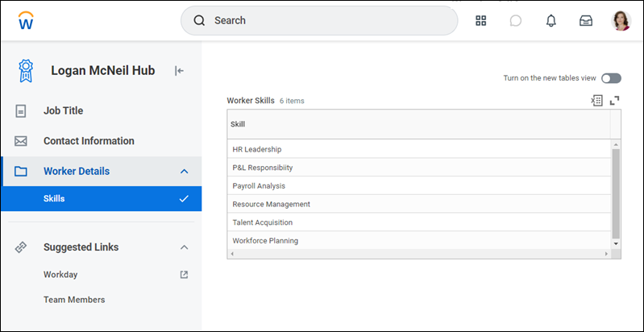This screenshot has height=332, width=644.
Task: Click the Logan McNeil Hub title
Action: coord(102,71)
